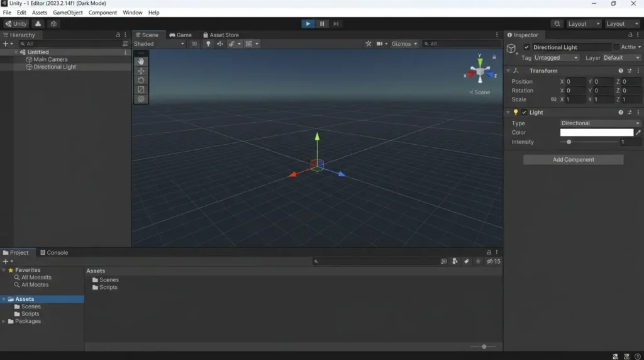
Task: Open the Gizmos dropdown
Action: point(404,43)
